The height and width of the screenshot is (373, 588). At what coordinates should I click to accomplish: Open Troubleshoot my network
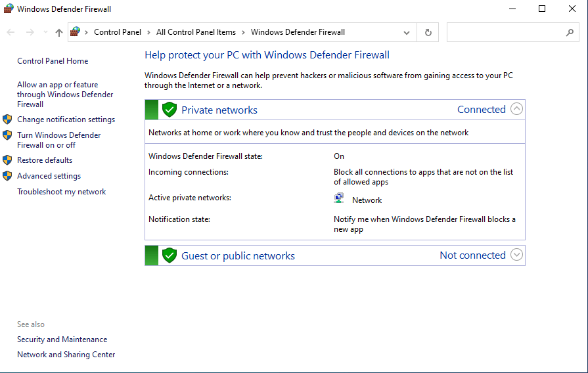coord(62,192)
